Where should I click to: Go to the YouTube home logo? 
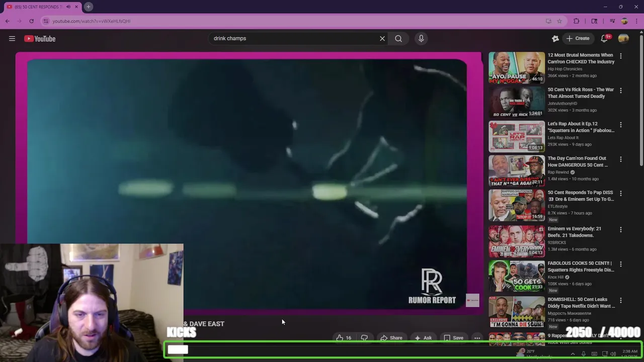[40, 39]
